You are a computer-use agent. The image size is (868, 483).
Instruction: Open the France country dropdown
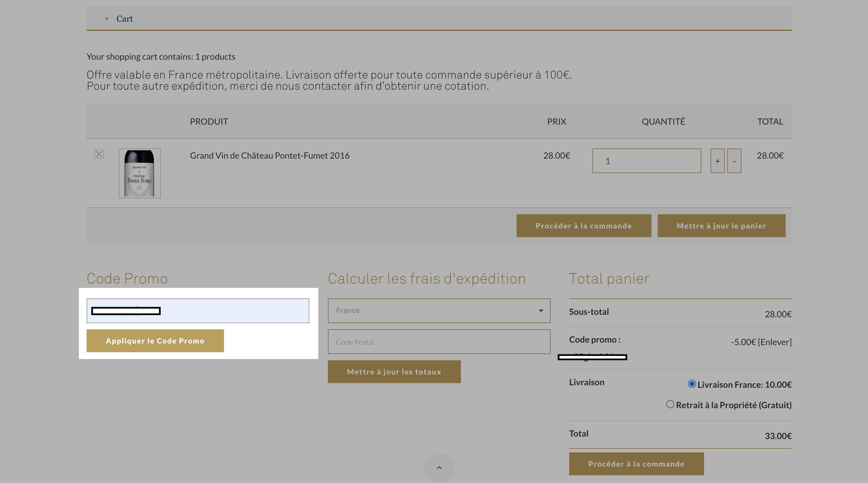(x=439, y=310)
